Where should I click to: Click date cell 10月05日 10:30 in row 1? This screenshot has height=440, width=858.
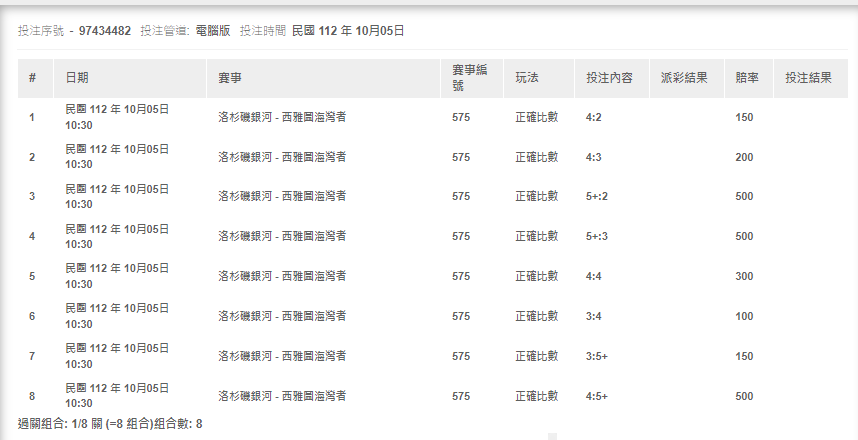click(x=117, y=117)
